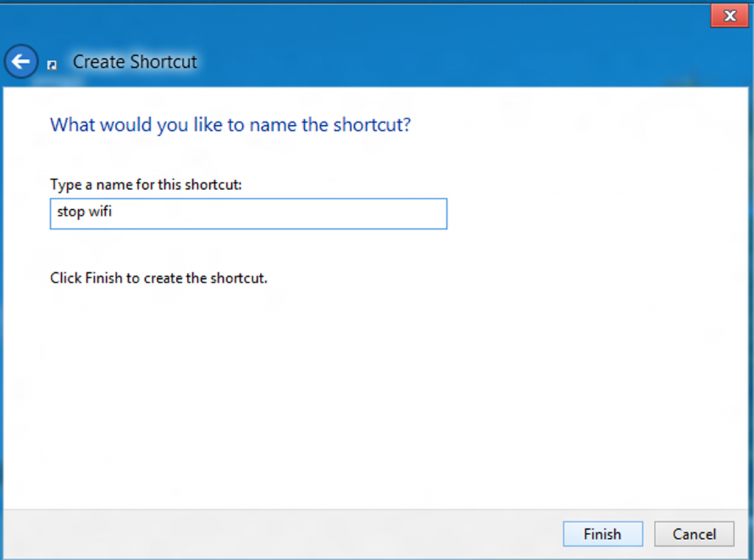Image resolution: width=754 pixels, height=560 pixels.
Task: Click the word "Create" in the window title
Action: coord(96,62)
